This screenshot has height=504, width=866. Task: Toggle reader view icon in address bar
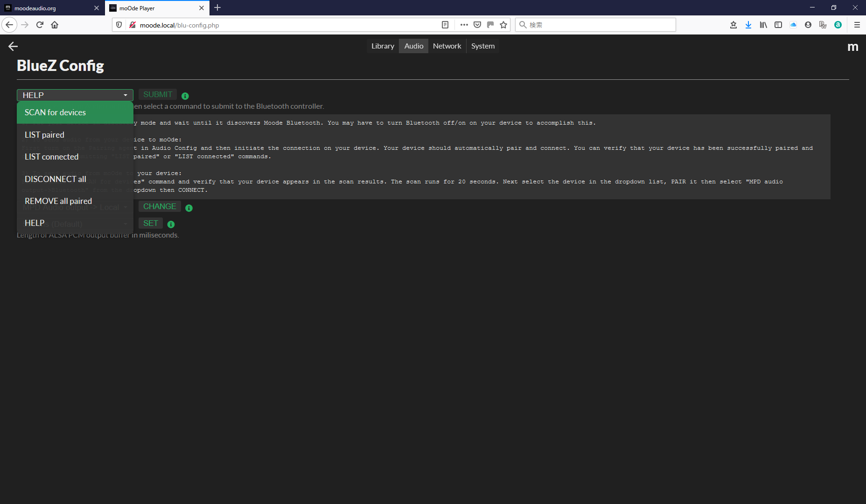click(x=445, y=25)
